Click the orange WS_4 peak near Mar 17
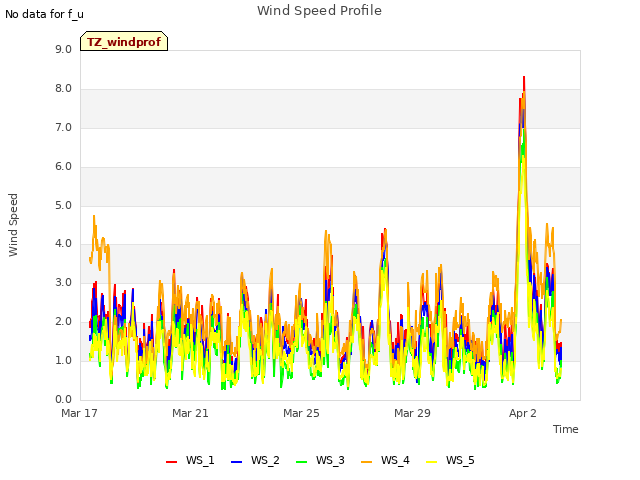Viewport: 640px width, 480px height. pos(94,217)
